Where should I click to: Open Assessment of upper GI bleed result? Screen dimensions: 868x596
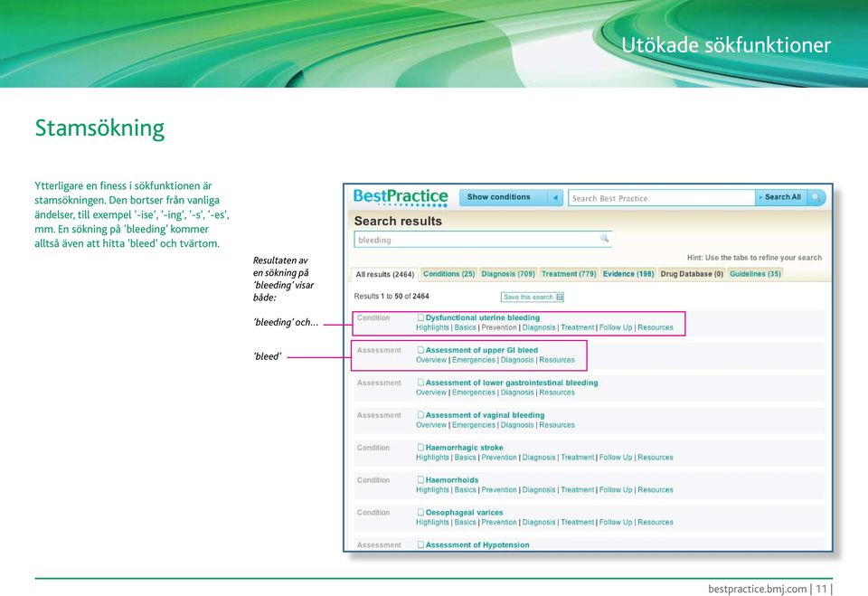[482, 350]
